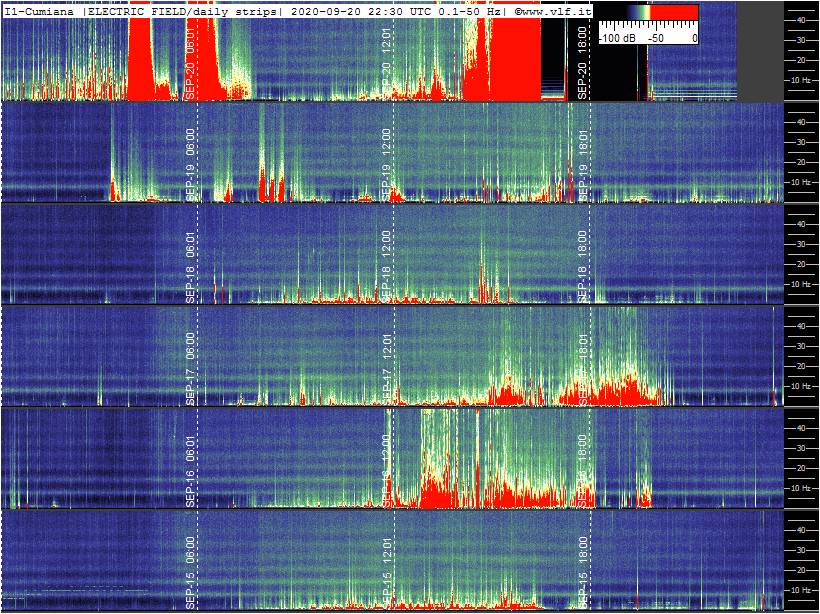Pick the 40 axis label on SEP-15 strip
Image resolution: width=820 pixels, height=614 pixels.
(800, 530)
